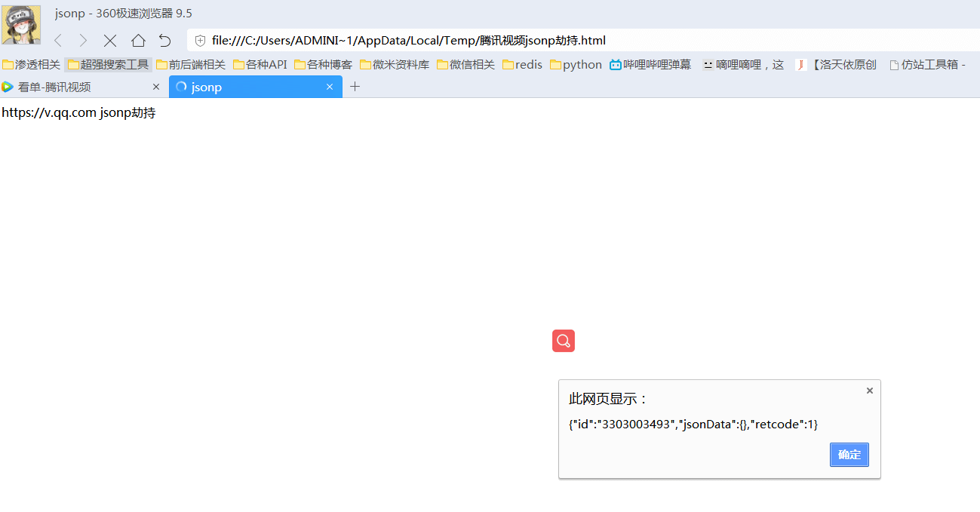Open the 超强搜索工具 bookmark folder

[109, 65]
